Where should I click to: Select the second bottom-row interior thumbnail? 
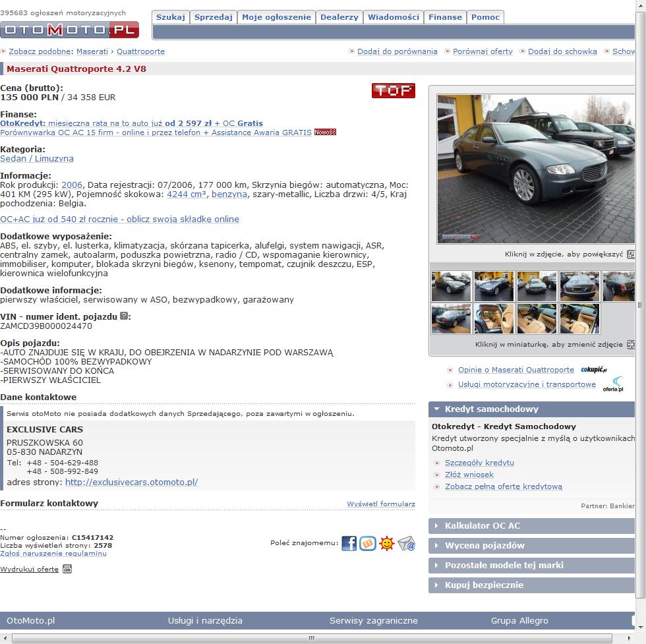[x=494, y=318]
